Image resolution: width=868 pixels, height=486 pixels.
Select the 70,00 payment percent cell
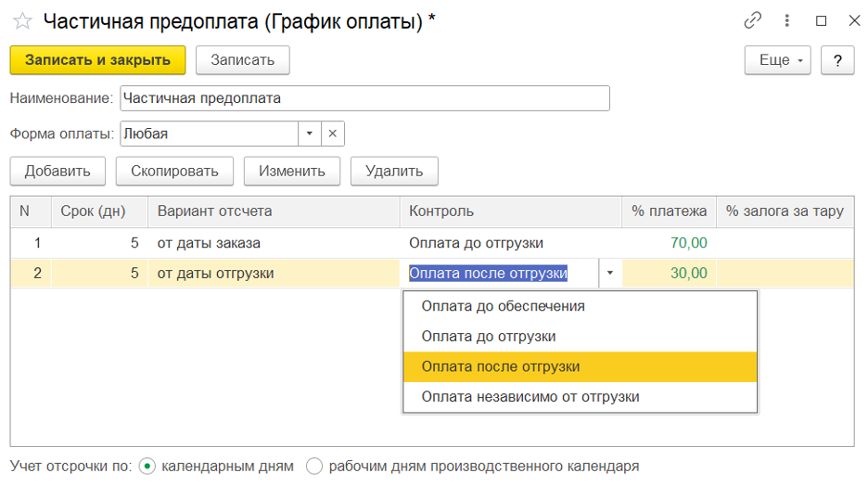pos(669,243)
